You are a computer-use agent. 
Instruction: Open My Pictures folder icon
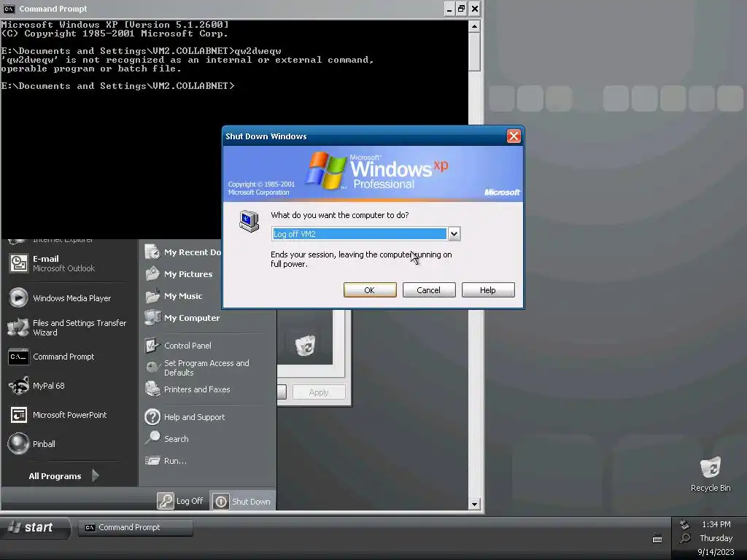click(x=152, y=274)
